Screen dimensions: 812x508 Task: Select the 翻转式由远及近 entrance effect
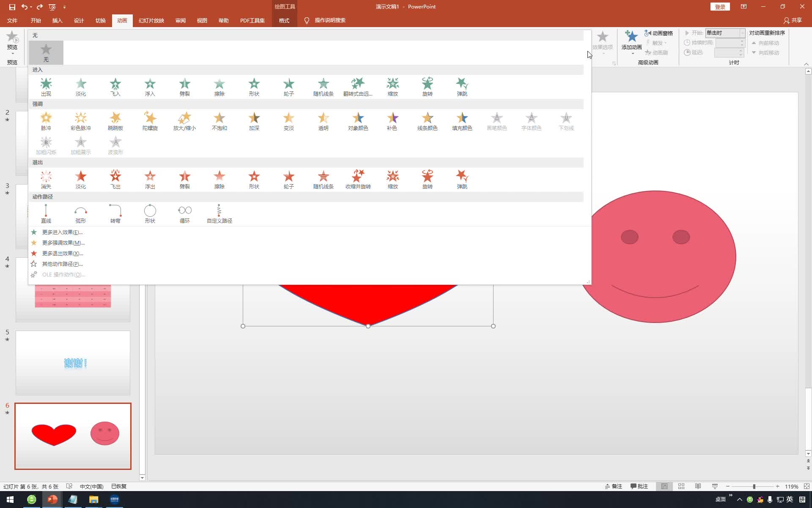(358, 87)
